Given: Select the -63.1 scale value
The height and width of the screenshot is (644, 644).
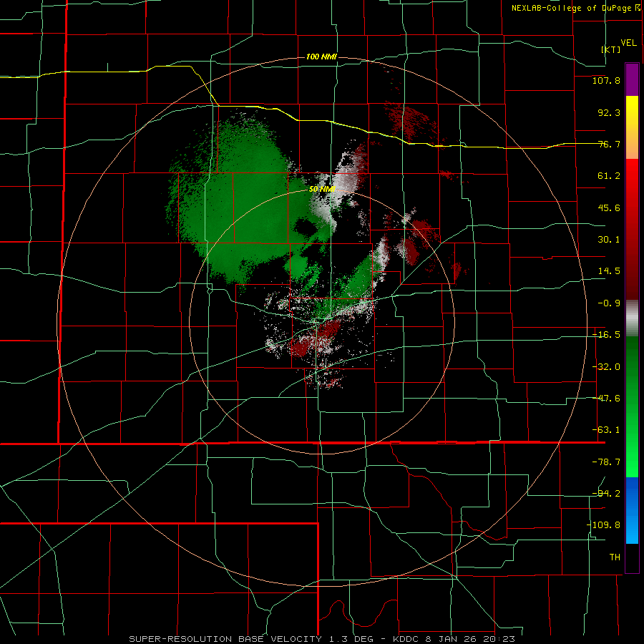Looking at the screenshot, I should click(606, 430).
